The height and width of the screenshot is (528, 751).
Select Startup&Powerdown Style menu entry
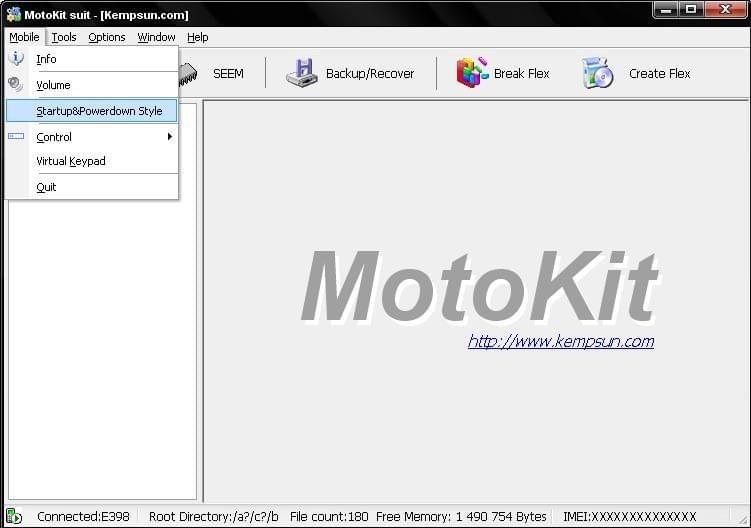click(99, 111)
